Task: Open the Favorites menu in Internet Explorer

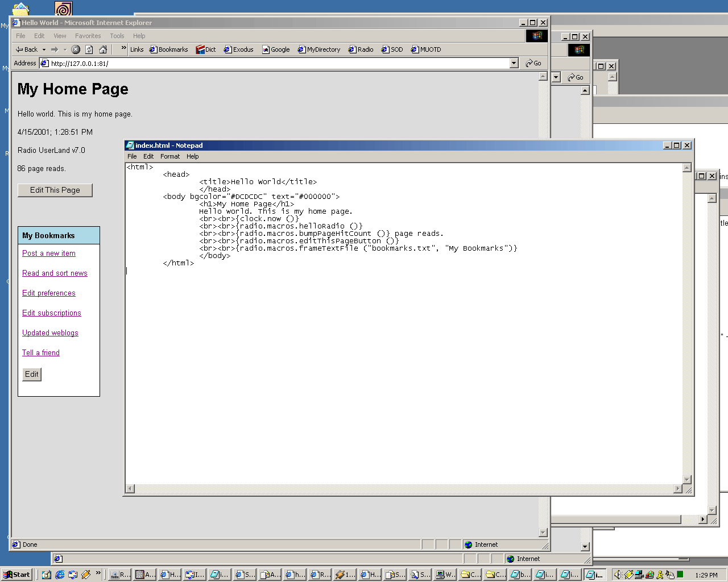Action: (88, 36)
